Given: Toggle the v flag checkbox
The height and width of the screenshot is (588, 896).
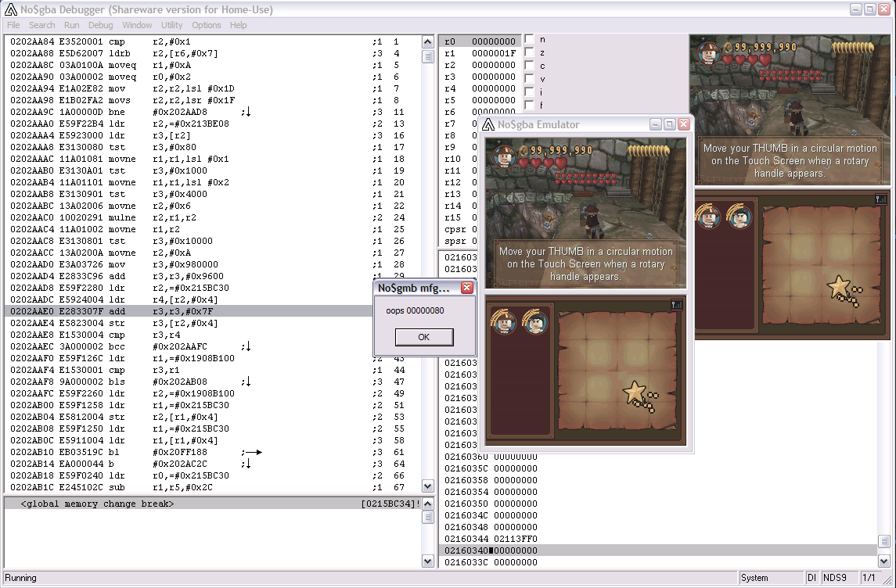Looking at the screenshot, I should click(529, 79).
